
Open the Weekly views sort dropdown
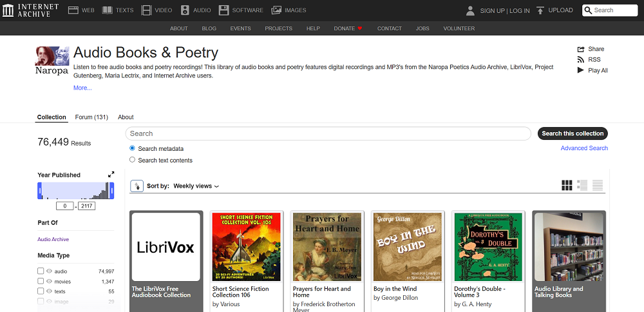tap(196, 186)
